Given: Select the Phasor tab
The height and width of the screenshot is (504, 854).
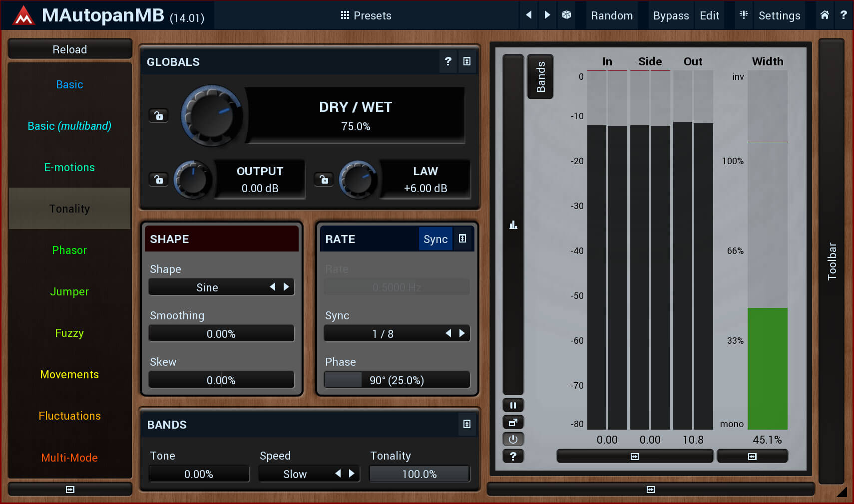Looking at the screenshot, I should coord(69,250).
